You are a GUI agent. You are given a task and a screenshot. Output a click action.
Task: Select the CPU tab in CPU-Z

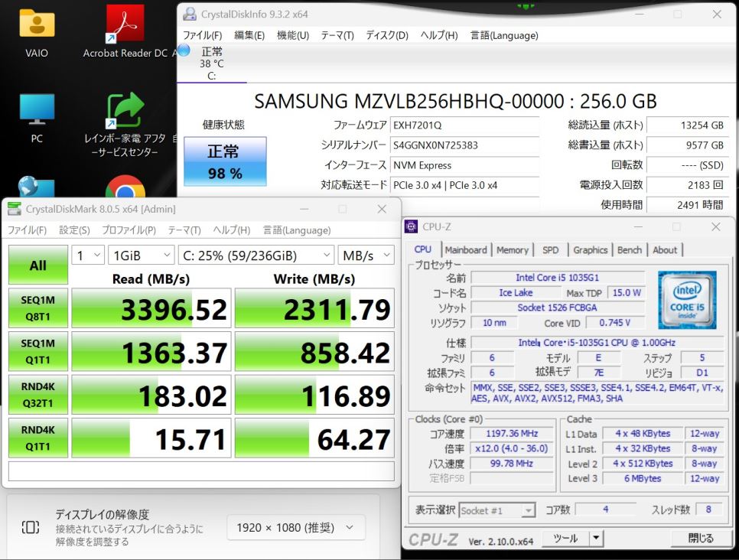tap(423, 249)
